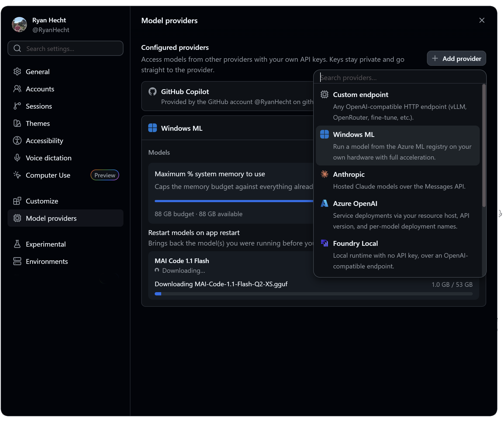Image resolution: width=504 pixels, height=421 pixels.
Task: Click the Windows ML logo in configured card
Action: click(x=153, y=128)
